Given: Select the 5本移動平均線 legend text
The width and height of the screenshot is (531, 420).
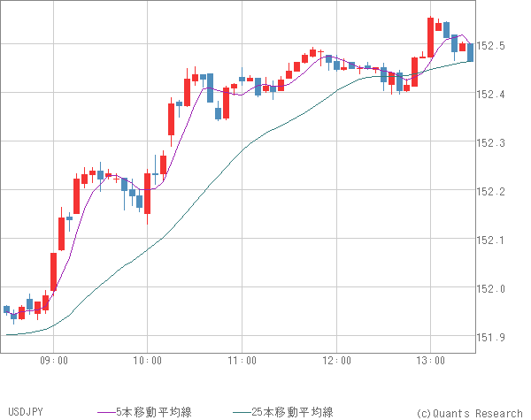Looking at the screenshot, I should [155, 412].
